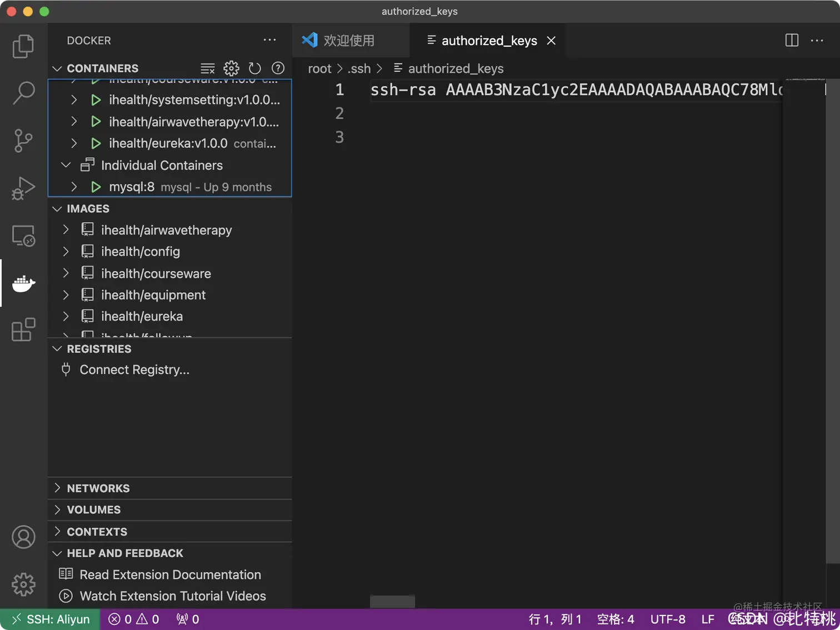
Task: Click the cursor position 行 1, 列 1
Action: tap(554, 619)
